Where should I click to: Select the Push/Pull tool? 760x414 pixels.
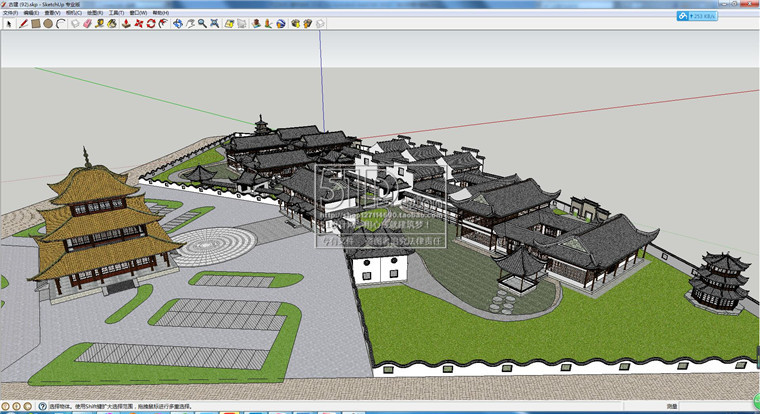[x=126, y=24]
